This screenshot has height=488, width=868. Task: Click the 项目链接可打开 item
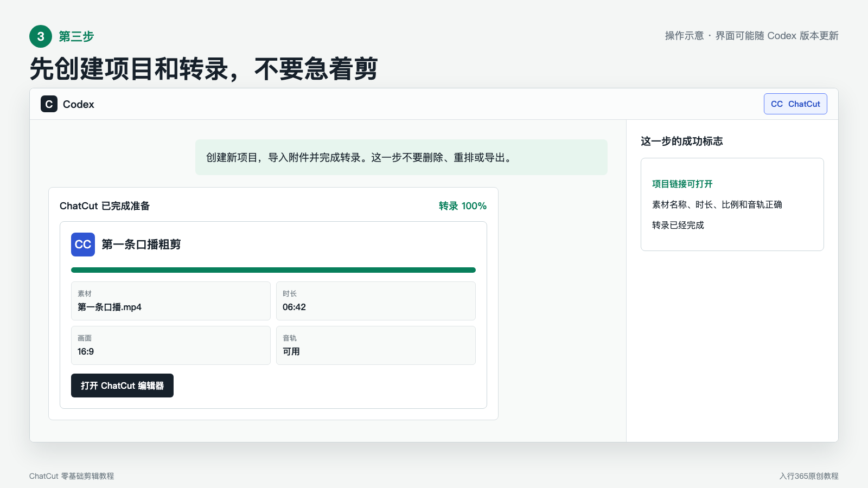point(682,184)
